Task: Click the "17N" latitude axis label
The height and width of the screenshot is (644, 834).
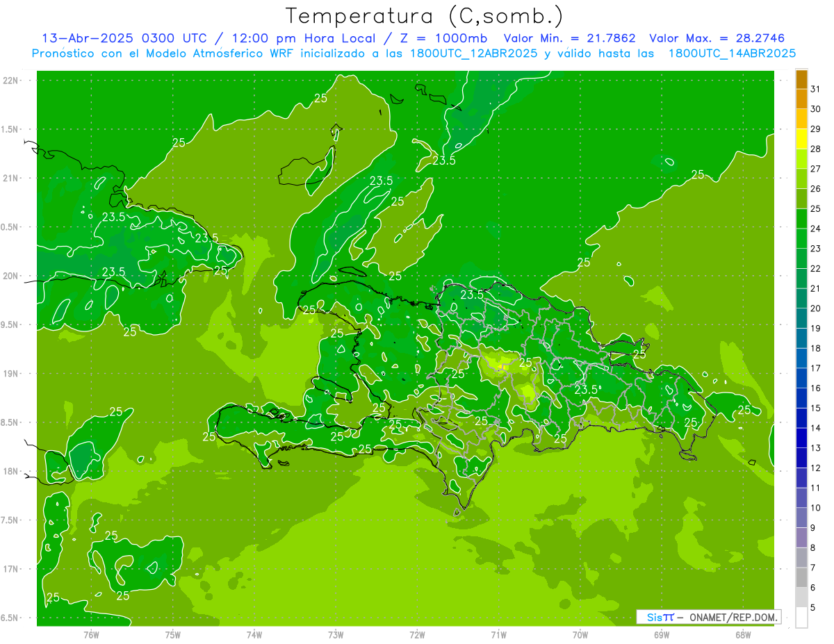Action: [x=11, y=569]
